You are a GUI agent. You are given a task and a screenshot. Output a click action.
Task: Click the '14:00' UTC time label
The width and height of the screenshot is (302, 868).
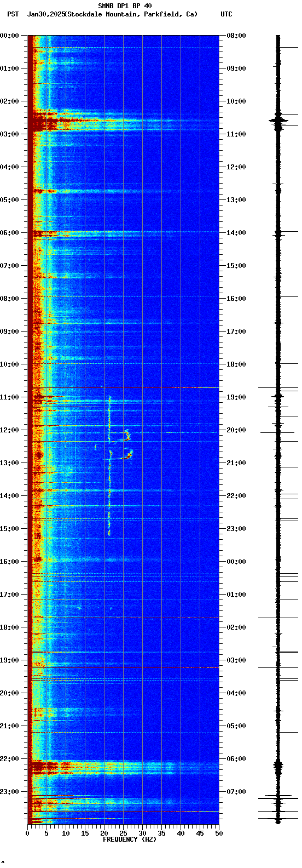pos(236,233)
